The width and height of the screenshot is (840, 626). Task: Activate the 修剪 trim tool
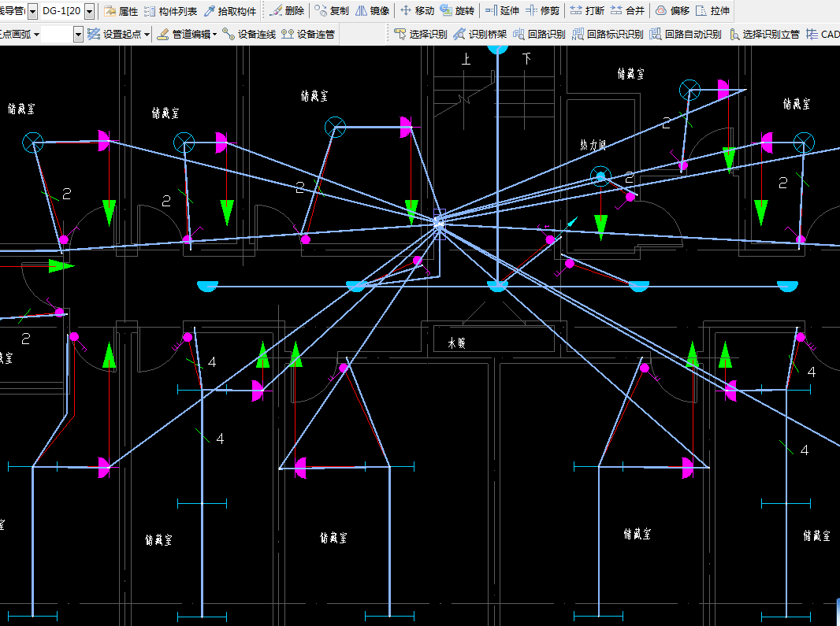pos(543,11)
